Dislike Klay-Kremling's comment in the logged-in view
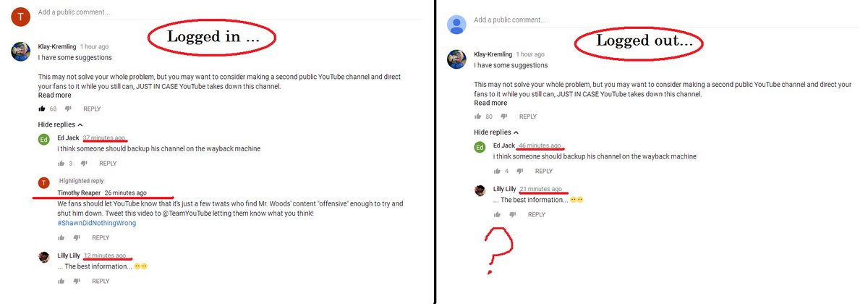 tap(69, 109)
